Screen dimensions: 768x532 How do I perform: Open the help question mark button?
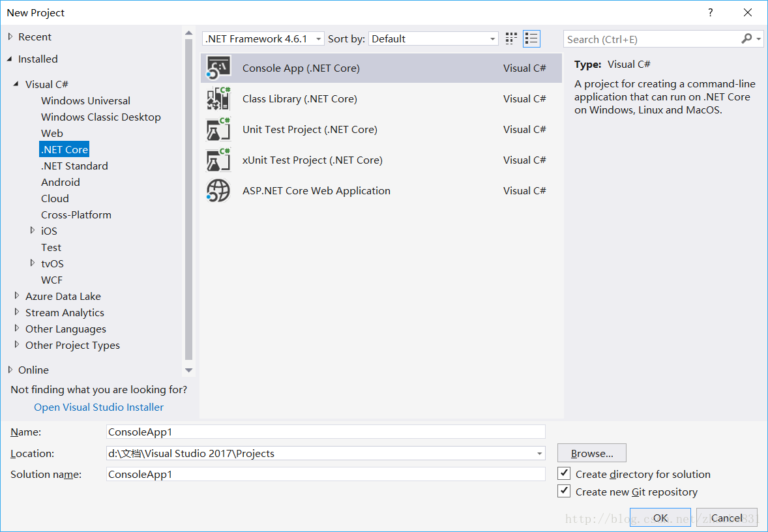coord(710,13)
